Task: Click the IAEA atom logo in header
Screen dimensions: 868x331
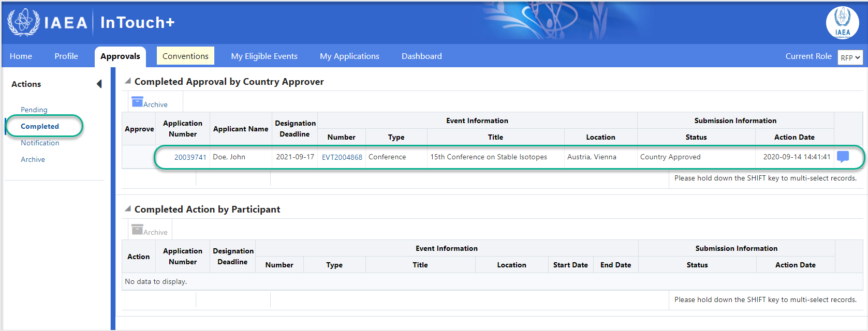Action: coord(23,22)
